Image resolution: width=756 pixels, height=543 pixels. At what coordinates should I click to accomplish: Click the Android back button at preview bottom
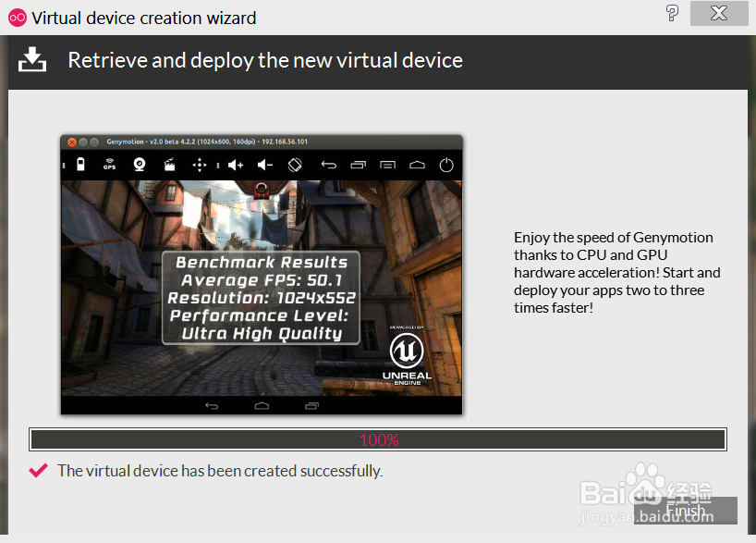[x=212, y=406]
